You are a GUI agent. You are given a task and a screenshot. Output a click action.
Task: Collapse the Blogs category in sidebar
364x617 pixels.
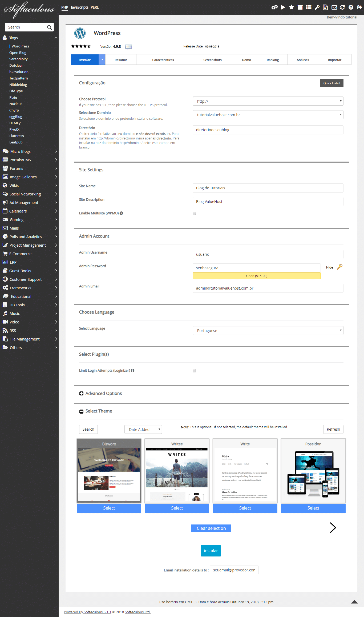(x=56, y=38)
